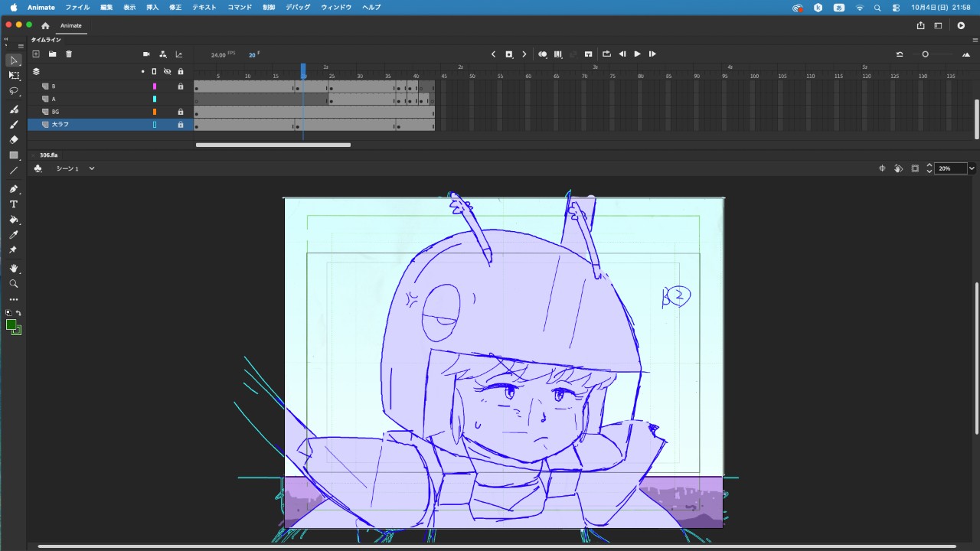Activate the Hand tool
Screen dimensions: 980x551
14,269
